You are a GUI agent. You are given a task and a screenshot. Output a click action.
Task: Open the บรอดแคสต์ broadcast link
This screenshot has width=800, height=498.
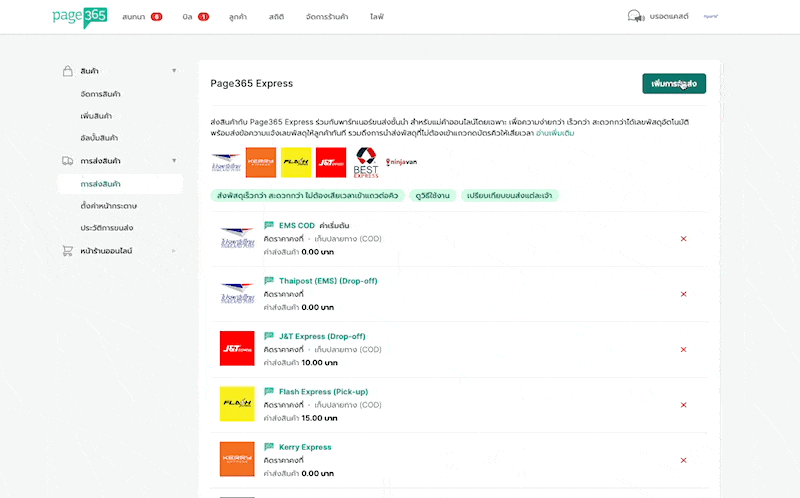pos(669,16)
